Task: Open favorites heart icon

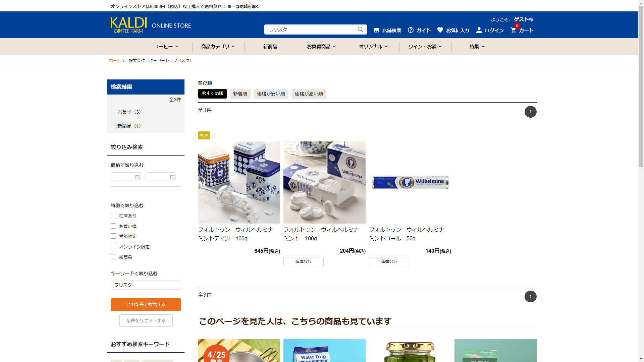Action: click(x=440, y=30)
